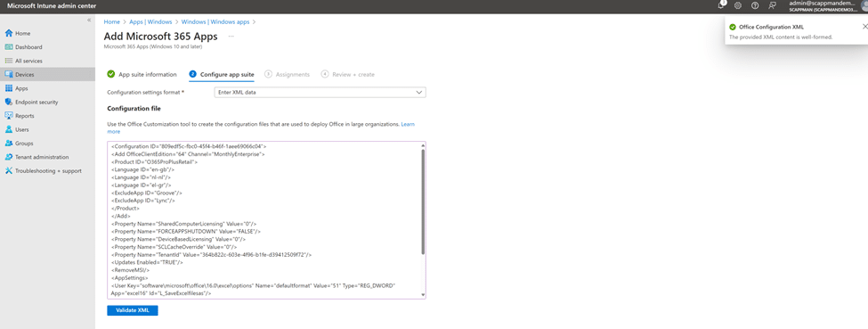This screenshot has width=868, height=329.
Task: Click the Validate XML button
Action: pyautogui.click(x=133, y=310)
